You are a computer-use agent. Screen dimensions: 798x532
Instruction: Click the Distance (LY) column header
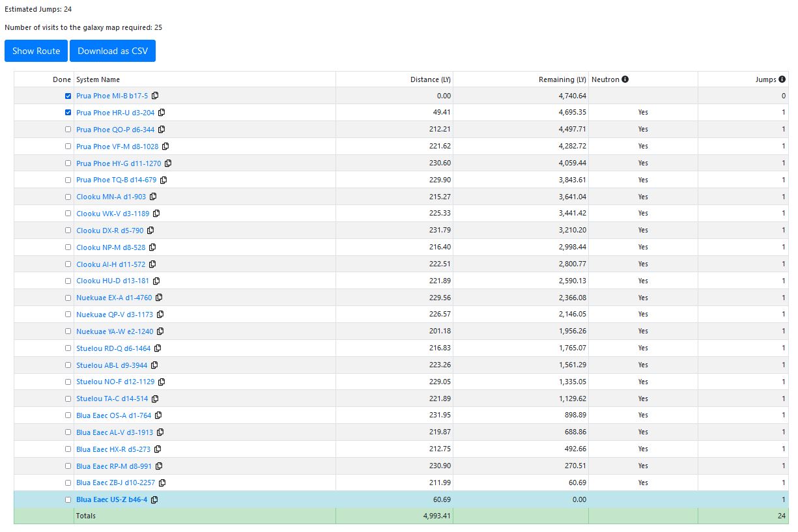pyautogui.click(x=430, y=79)
